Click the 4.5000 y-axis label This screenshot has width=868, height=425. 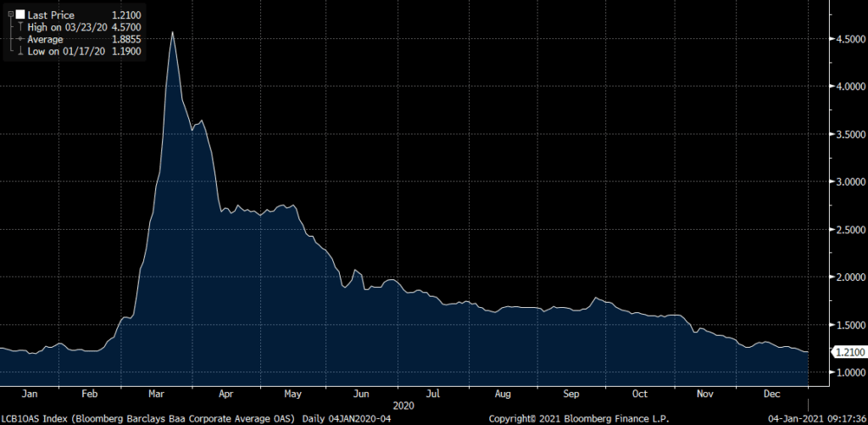[849, 40]
